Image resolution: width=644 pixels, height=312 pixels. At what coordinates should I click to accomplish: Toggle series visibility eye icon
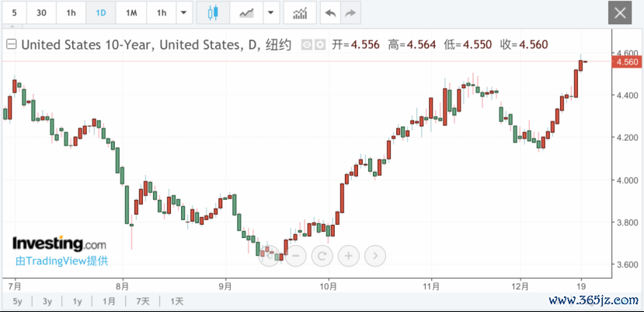click(307, 45)
